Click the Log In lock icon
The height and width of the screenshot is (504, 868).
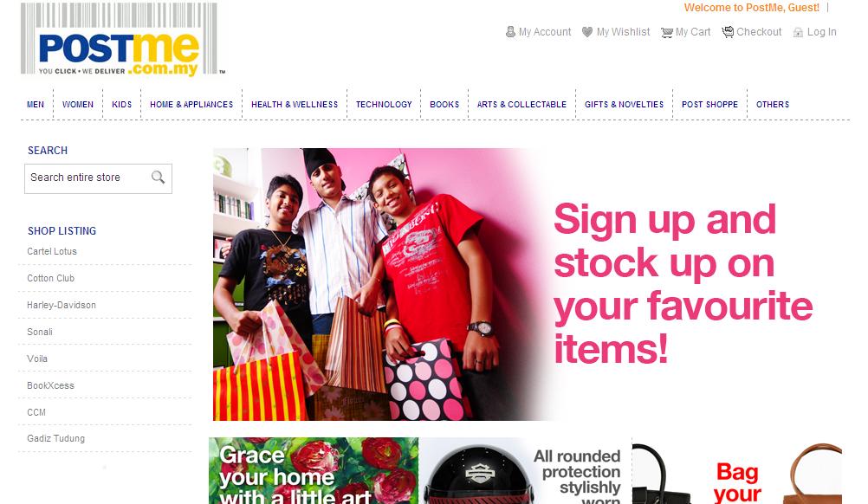pos(798,33)
